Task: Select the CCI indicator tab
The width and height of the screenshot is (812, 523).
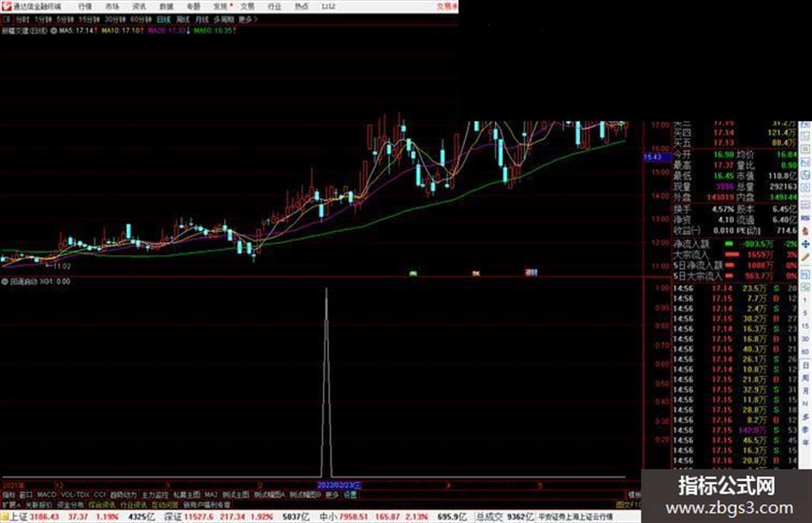Action: point(100,495)
